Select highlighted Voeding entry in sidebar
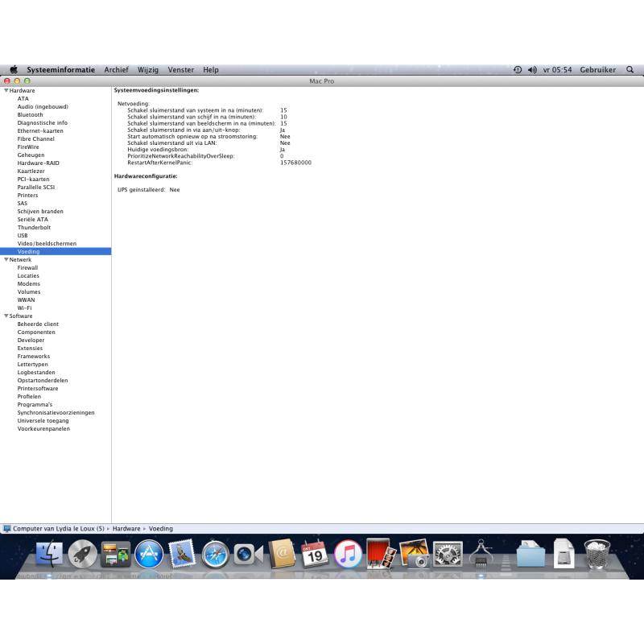 coord(56,251)
